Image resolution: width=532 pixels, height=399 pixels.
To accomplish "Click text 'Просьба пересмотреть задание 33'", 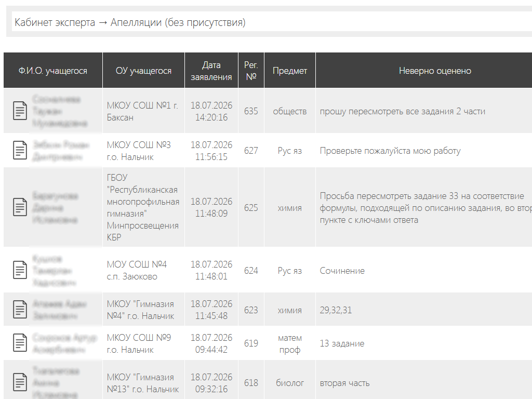I will point(389,196).
